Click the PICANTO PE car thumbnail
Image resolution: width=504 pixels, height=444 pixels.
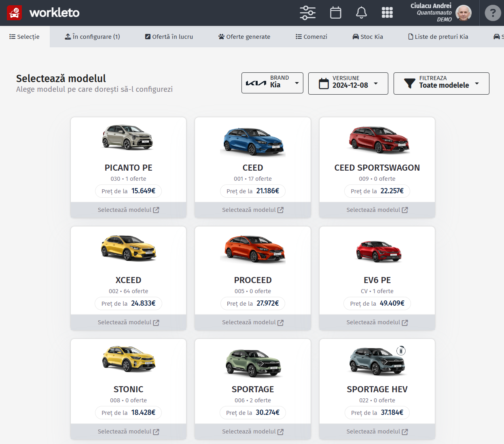tap(127, 137)
